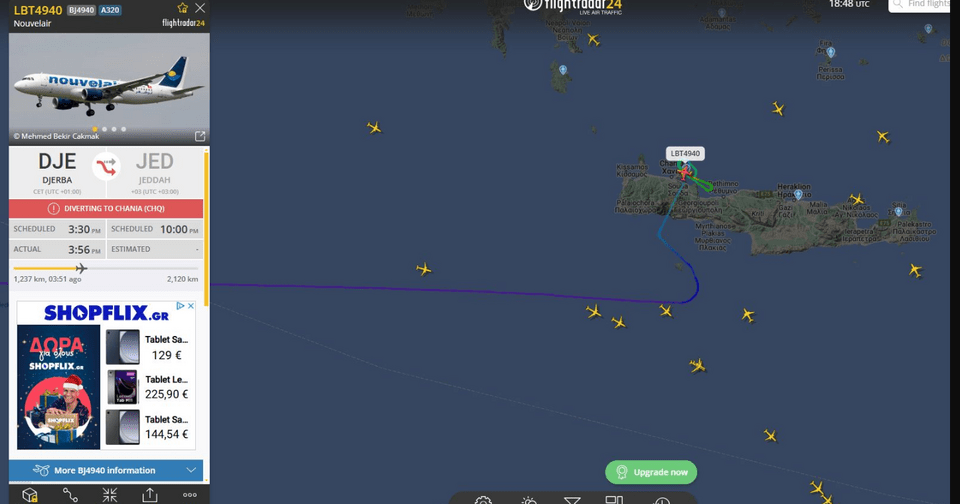Click the flight route icon in bottom bar
The image size is (960, 504).
70,495
